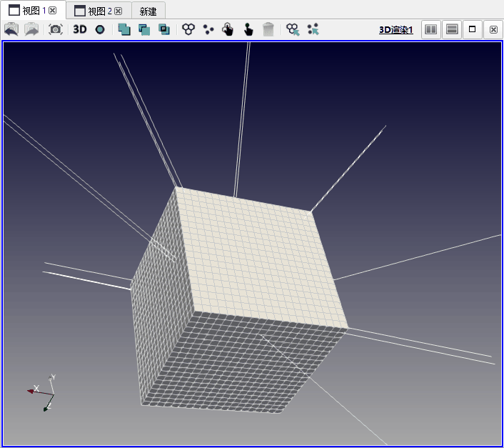504x448 pixels.
Task: Click the circle camera adjust icon
Action: coord(100,29)
